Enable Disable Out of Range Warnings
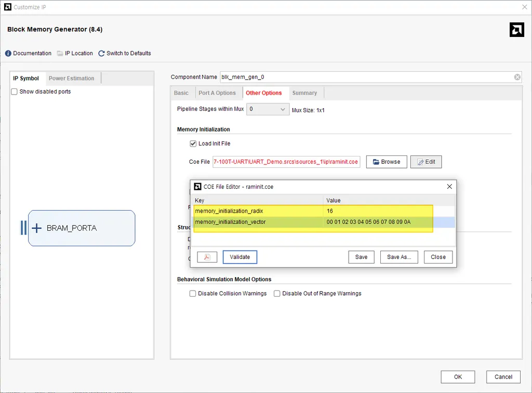The width and height of the screenshot is (532, 393). pyautogui.click(x=277, y=294)
